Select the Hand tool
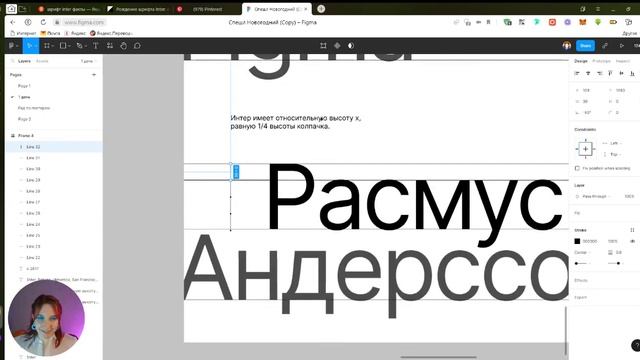Viewport: 640px width, 360px height. coord(124,46)
